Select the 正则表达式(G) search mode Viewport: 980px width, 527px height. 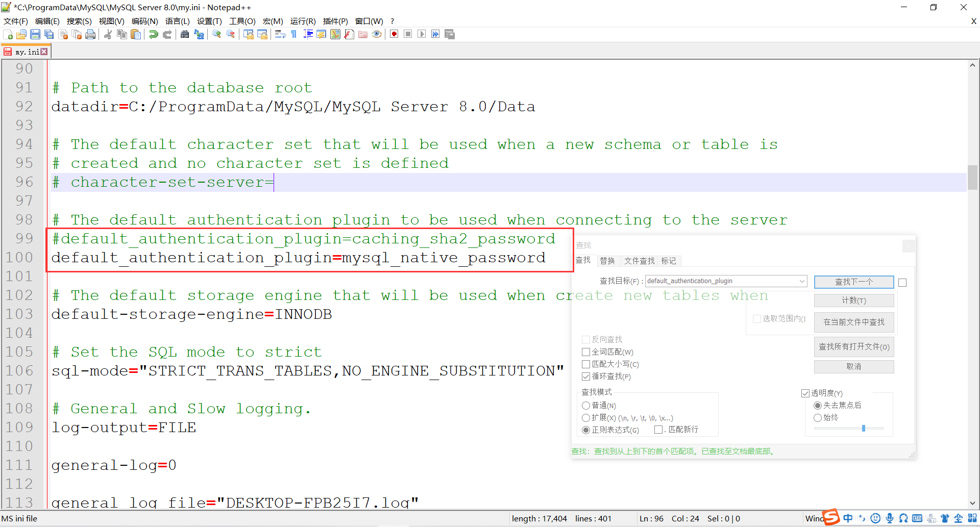[586, 430]
